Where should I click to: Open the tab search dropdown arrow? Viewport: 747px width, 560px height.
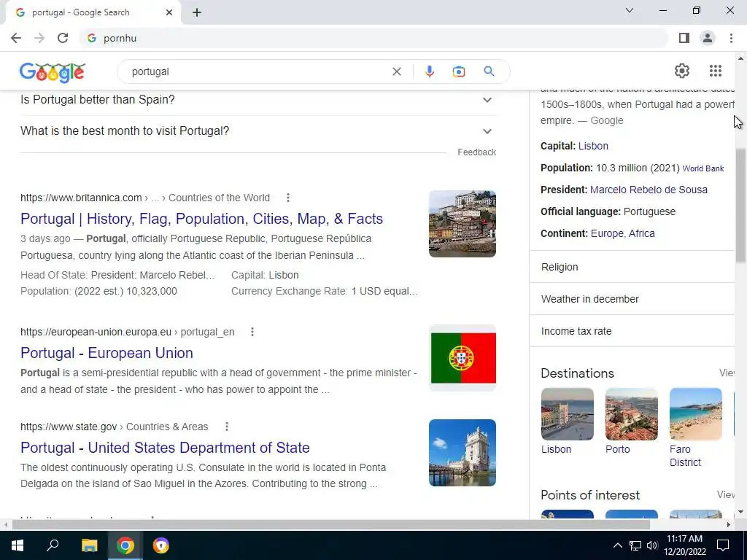pyautogui.click(x=630, y=10)
